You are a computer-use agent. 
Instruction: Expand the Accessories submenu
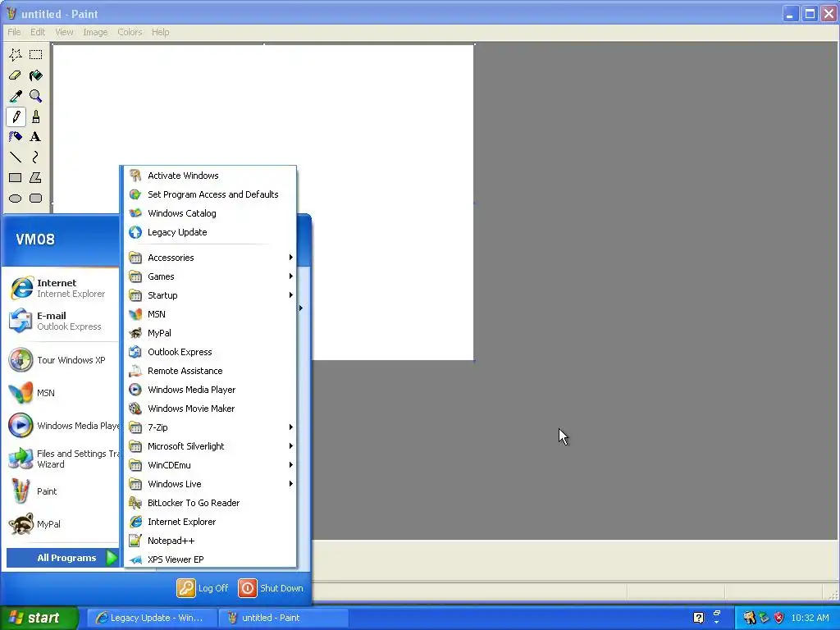click(211, 258)
